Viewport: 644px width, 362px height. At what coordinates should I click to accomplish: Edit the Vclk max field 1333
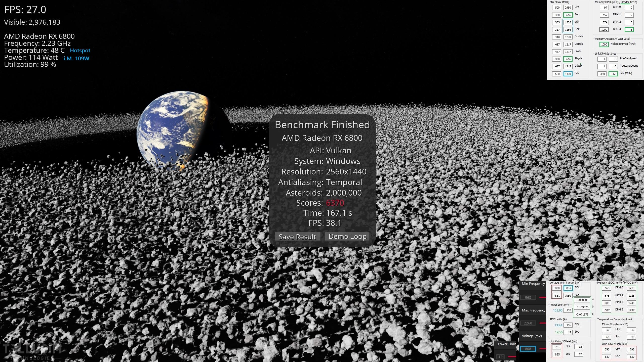568,22
